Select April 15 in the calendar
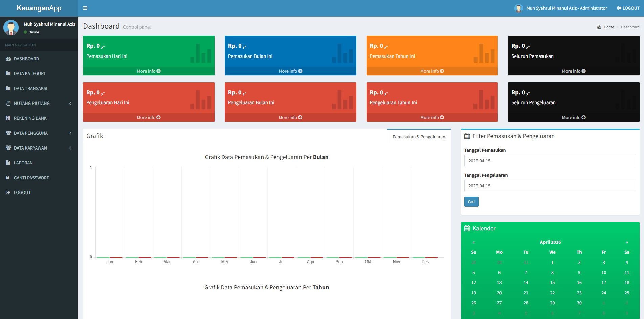644x319 pixels. click(x=552, y=283)
